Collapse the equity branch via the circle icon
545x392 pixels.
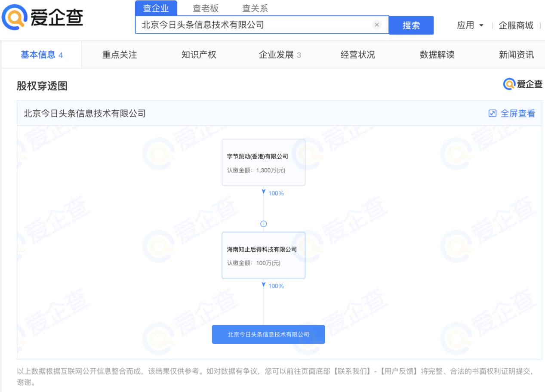point(263,223)
